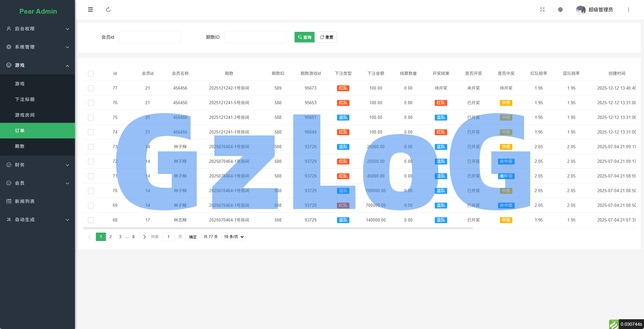Check the checkbox for order id 77
The image size is (644, 329).
pyautogui.click(x=91, y=88)
